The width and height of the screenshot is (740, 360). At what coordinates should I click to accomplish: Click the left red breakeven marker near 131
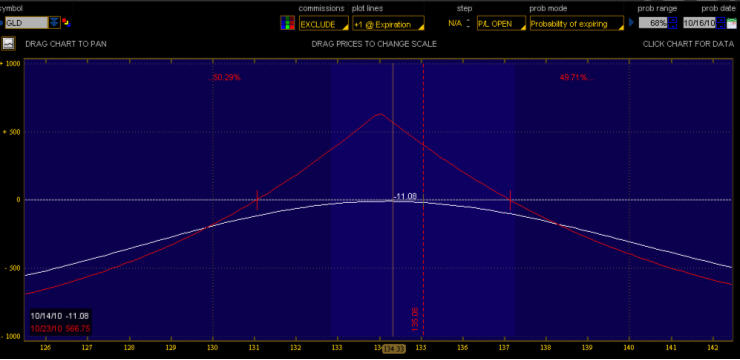tap(257, 200)
